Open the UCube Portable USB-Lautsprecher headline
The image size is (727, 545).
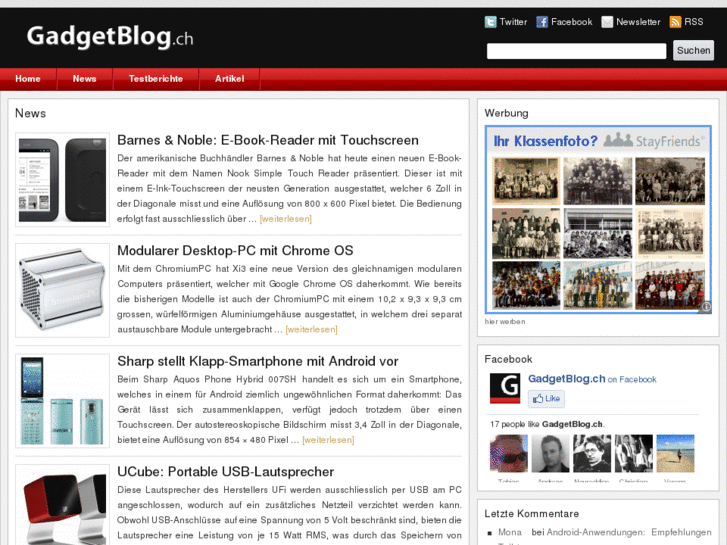pyautogui.click(x=225, y=472)
